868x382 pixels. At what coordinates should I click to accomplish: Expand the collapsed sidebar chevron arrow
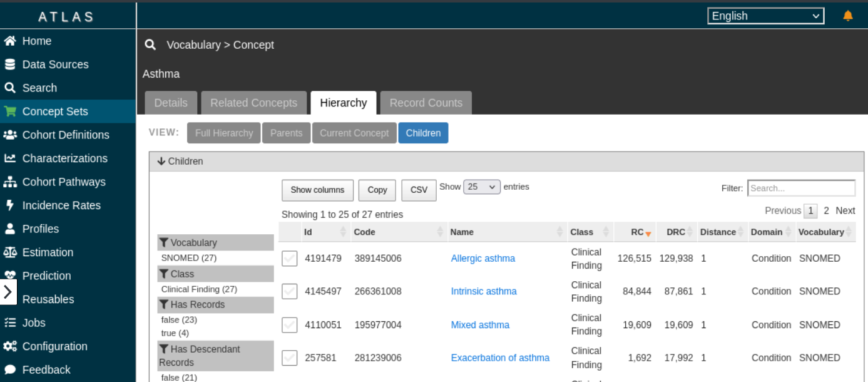(8, 292)
